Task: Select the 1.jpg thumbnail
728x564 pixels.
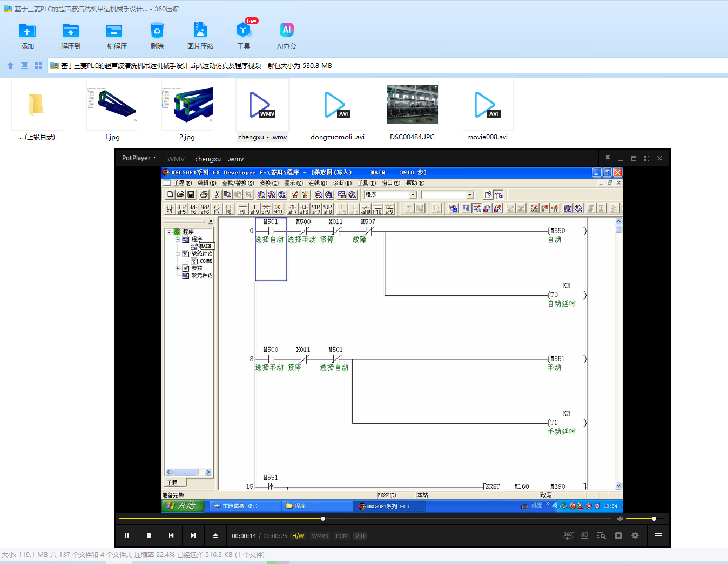Action: click(112, 111)
